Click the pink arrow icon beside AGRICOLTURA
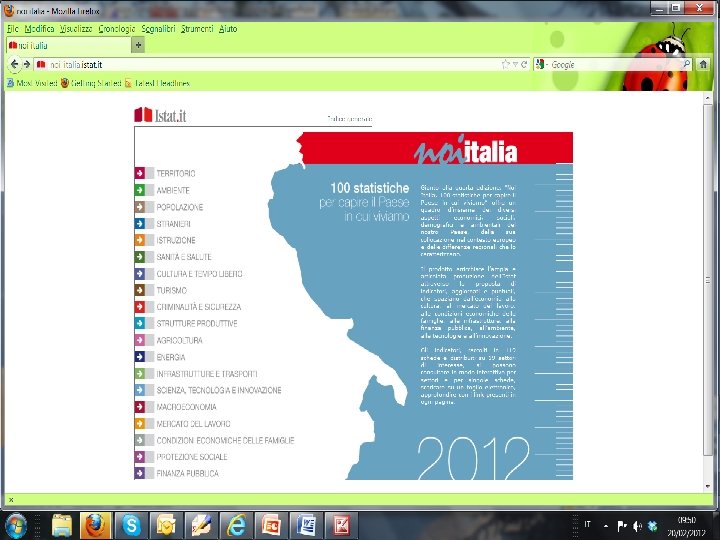 (140, 340)
